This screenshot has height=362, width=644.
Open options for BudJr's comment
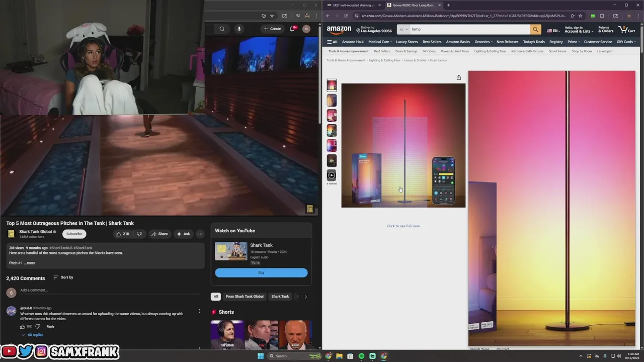199,311
